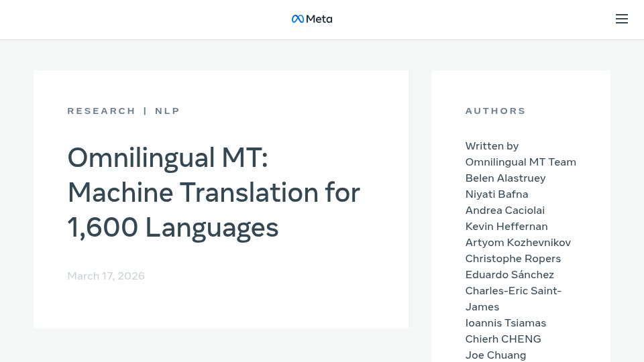Image resolution: width=644 pixels, height=362 pixels.
Task: Open the RESEARCH category link
Action: pos(101,111)
